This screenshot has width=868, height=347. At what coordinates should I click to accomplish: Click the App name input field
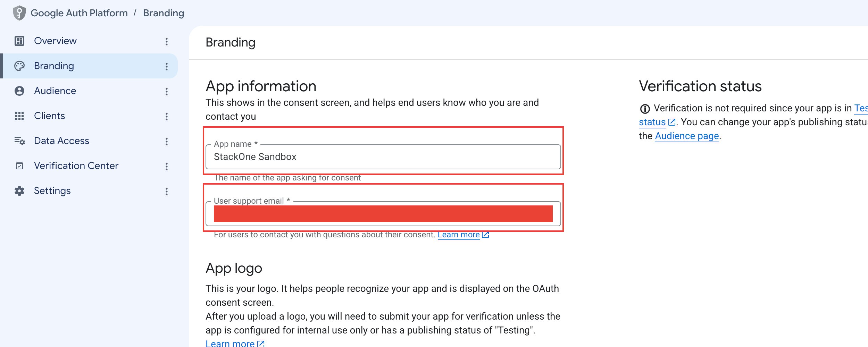[383, 157]
